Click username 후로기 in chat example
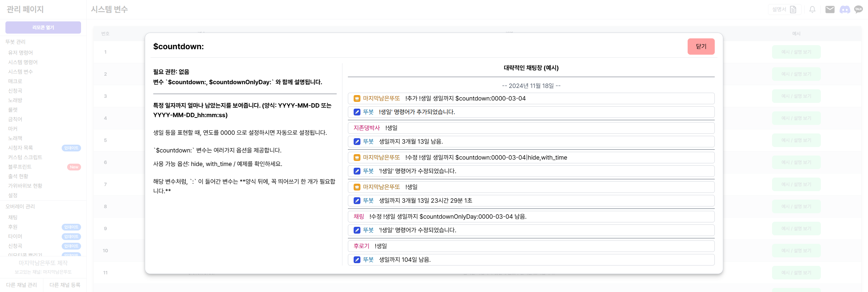This screenshot has width=868, height=292. click(x=361, y=246)
